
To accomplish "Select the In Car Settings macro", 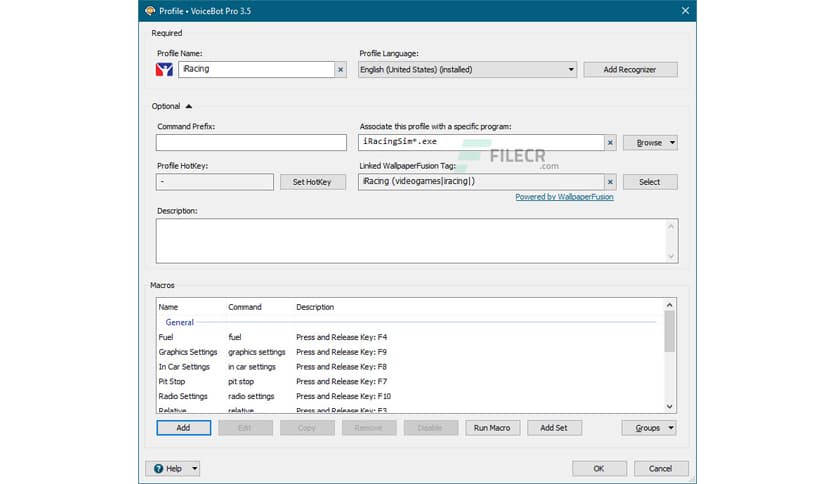I will [411, 367].
